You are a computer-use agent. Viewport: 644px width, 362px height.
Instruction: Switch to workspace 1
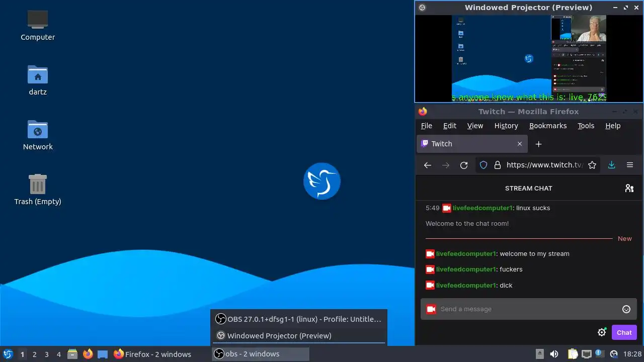(x=22, y=354)
